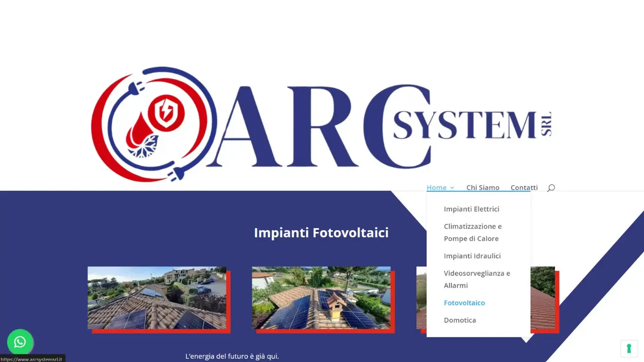
Task: Expand the Home menu chevron
Action: 452,188
